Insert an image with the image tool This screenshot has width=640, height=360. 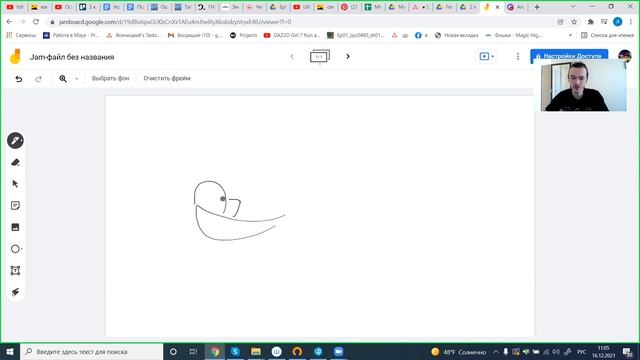click(x=15, y=227)
